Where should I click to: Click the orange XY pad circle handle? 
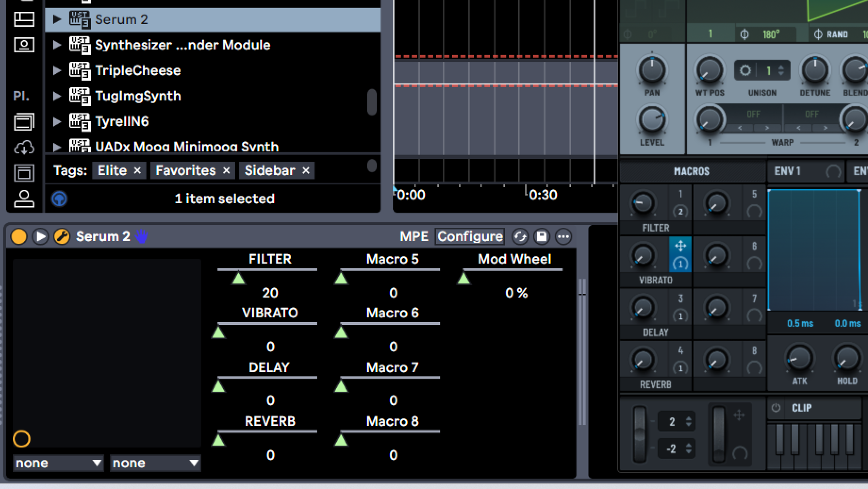point(22,439)
